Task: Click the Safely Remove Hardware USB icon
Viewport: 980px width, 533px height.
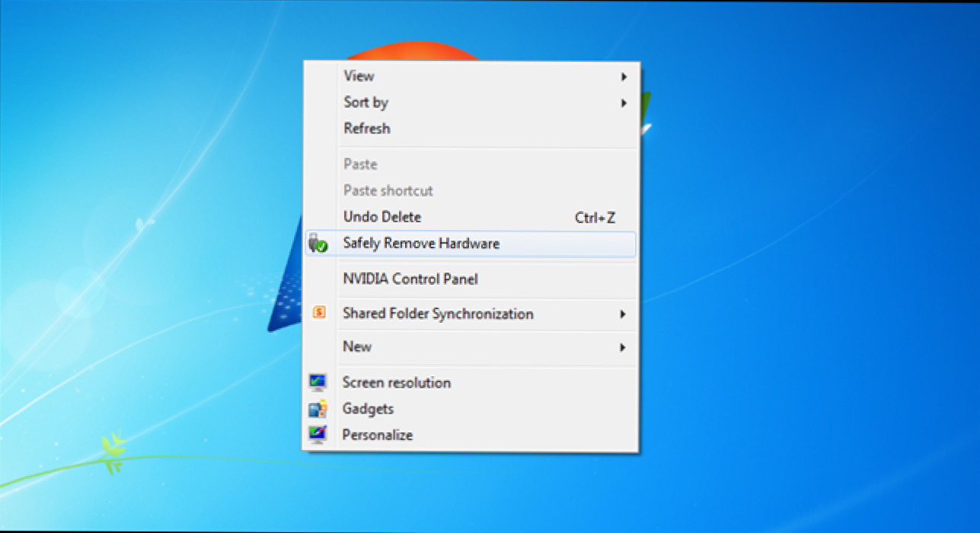Action: pos(318,244)
